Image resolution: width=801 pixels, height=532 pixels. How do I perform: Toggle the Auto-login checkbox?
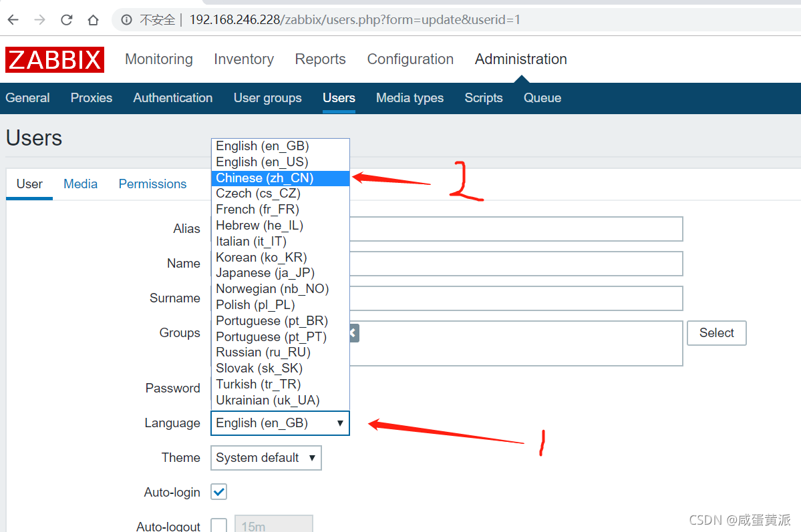pos(218,492)
